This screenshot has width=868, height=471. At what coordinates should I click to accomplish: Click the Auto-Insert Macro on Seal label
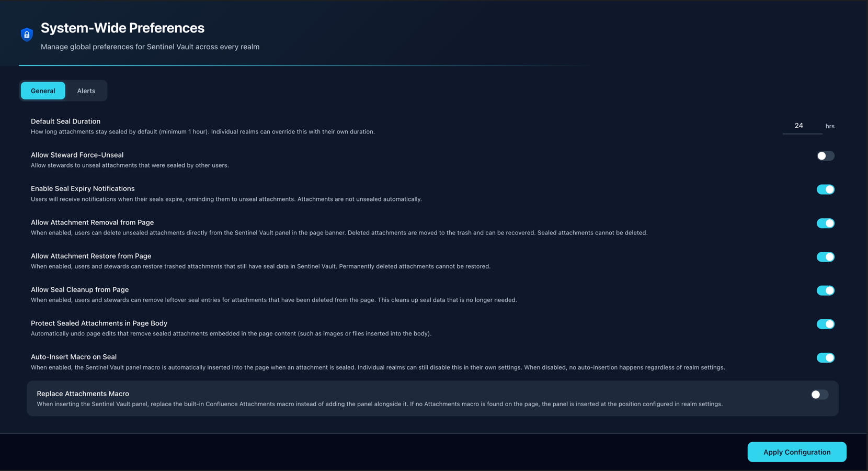tap(74, 357)
